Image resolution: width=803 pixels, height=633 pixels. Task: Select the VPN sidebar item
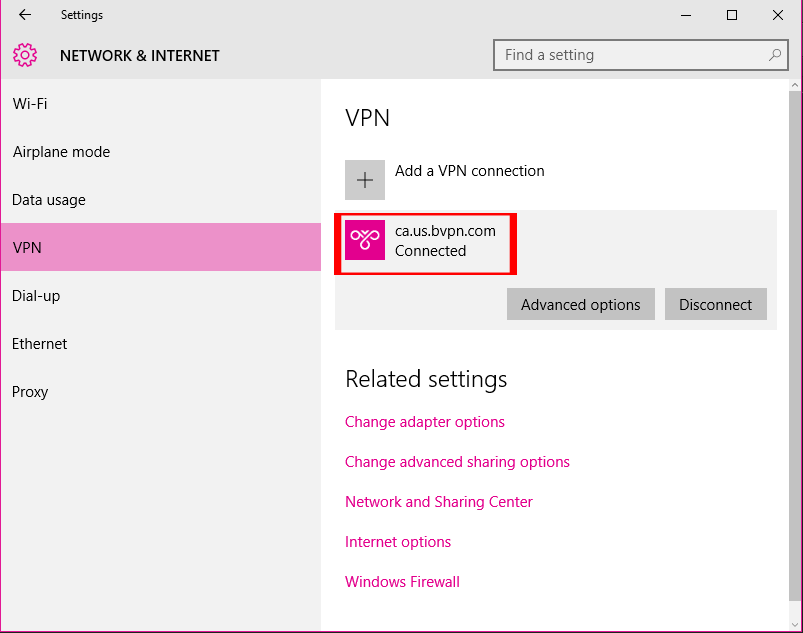click(28, 248)
